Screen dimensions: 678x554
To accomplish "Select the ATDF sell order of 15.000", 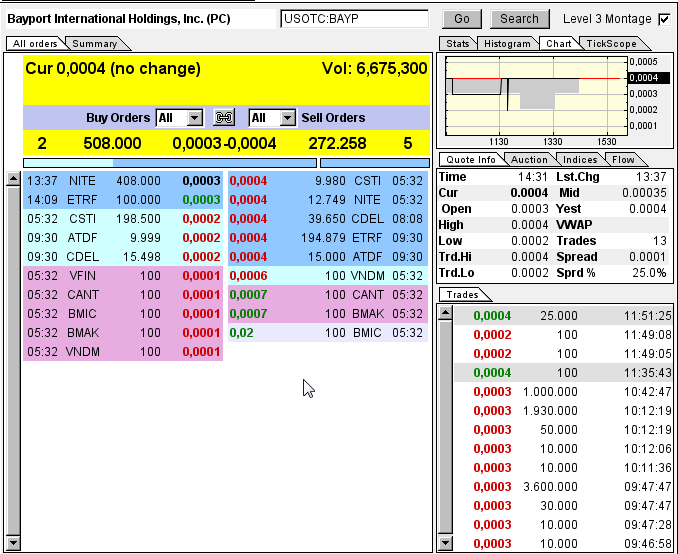I will [x=328, y=257].
